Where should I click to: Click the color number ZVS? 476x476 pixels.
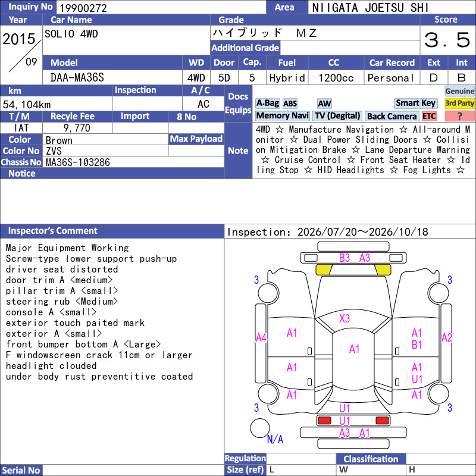54,151
